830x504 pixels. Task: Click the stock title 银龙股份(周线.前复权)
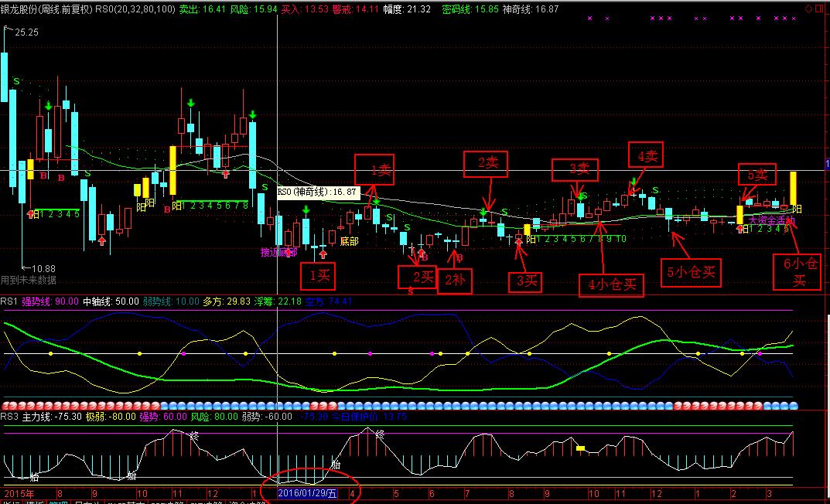click(46, 9)
